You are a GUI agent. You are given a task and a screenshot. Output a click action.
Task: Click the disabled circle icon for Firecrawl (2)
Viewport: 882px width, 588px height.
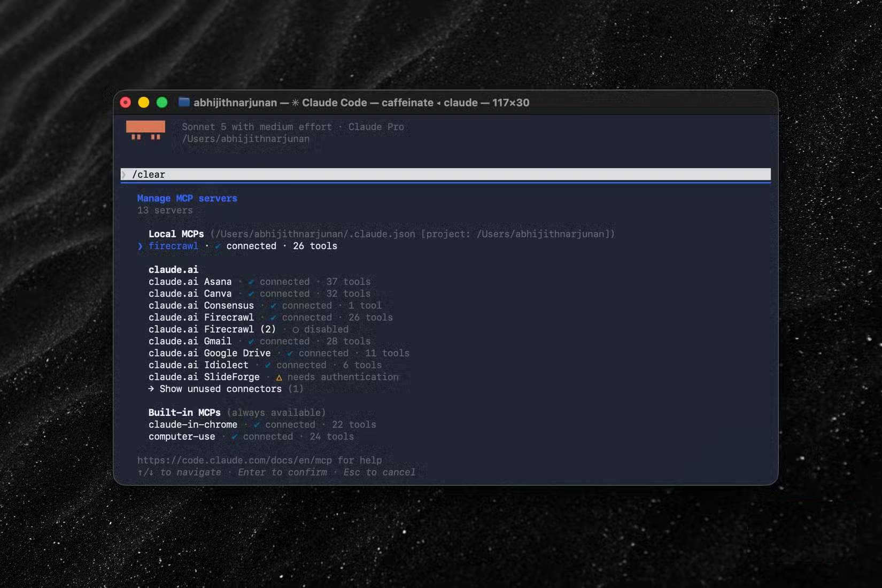pos(296,330)
